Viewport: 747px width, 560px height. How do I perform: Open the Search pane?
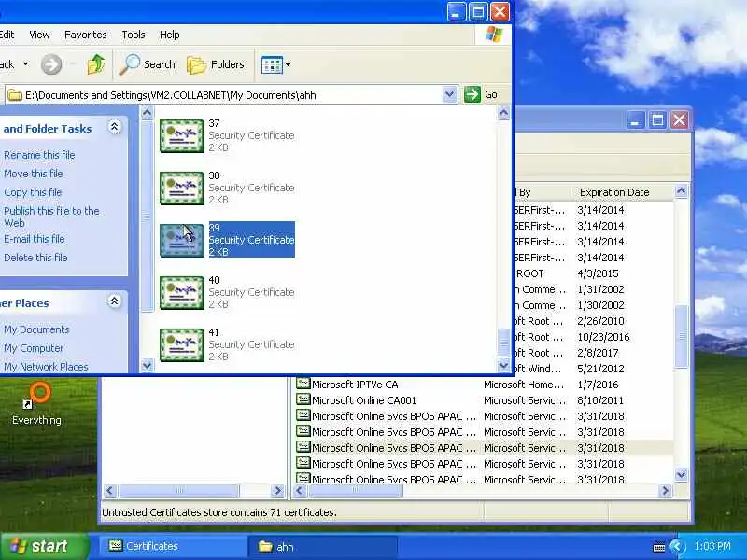[148, 64]
